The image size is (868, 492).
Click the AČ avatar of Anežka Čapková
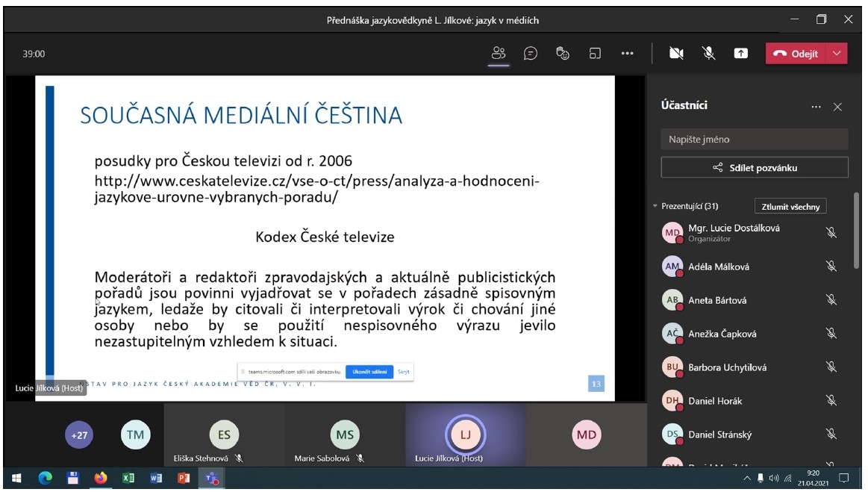672,334
